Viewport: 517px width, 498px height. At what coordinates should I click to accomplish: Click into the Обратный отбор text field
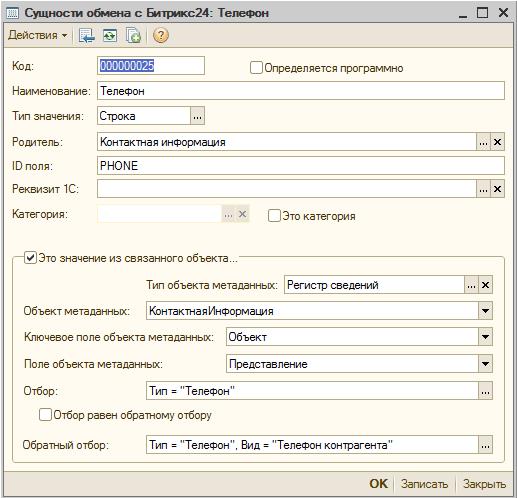click(x=312, y=445)
